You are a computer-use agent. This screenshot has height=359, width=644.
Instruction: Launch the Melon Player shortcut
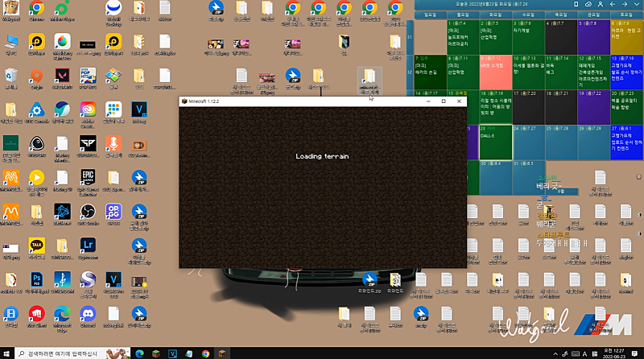tap(62, 11)
